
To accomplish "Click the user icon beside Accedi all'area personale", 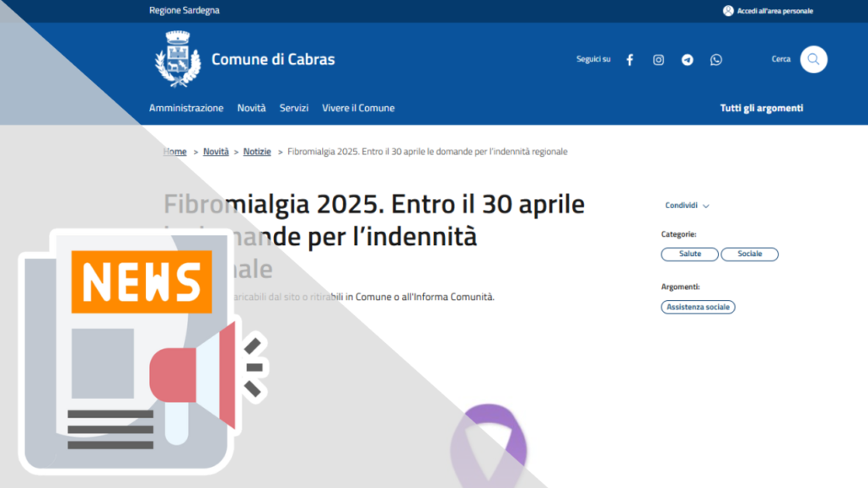I will [x=728, y=10].
